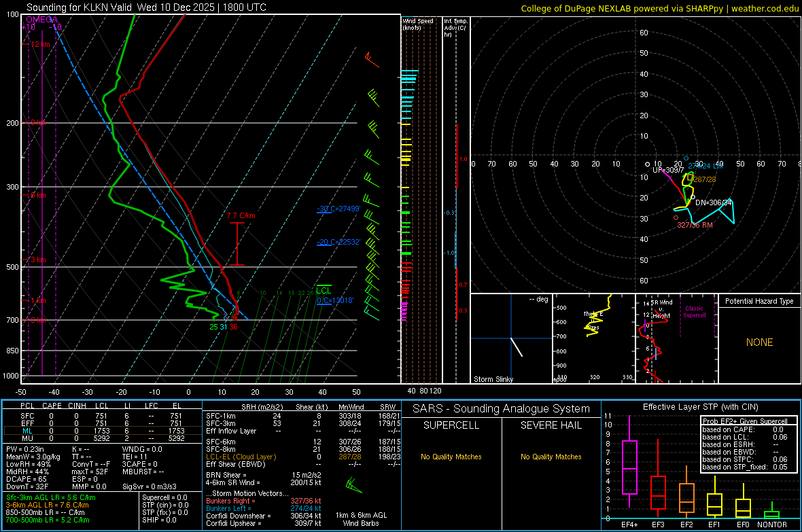Click the white Storm Slinky line
The width and height of the screenshot is (802, 532).
517,347
